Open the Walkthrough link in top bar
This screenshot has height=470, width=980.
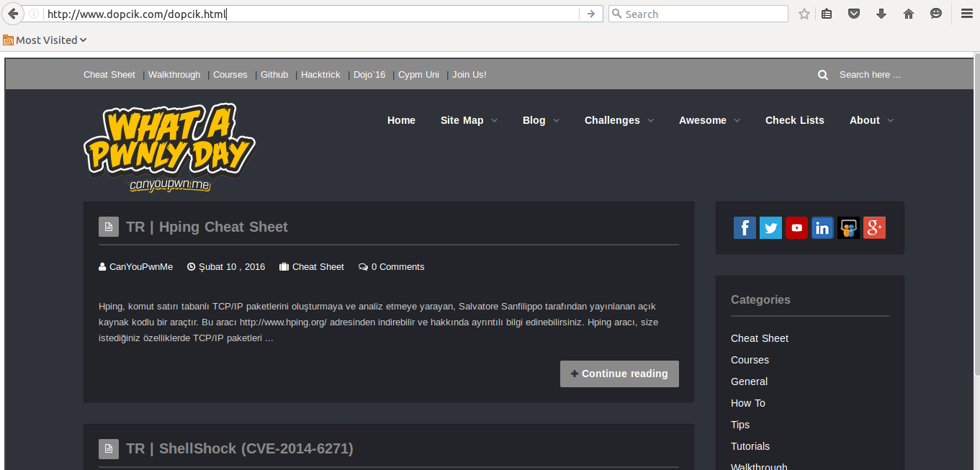click(x=174, y=75)
